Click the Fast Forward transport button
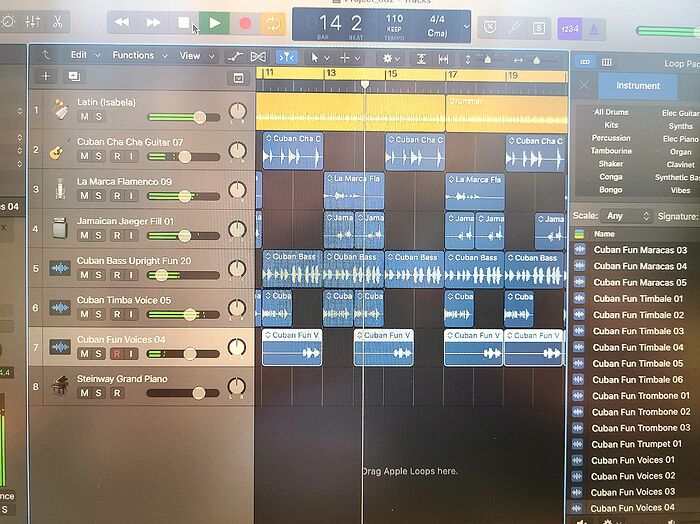700x524 pixels. (153, 22)
